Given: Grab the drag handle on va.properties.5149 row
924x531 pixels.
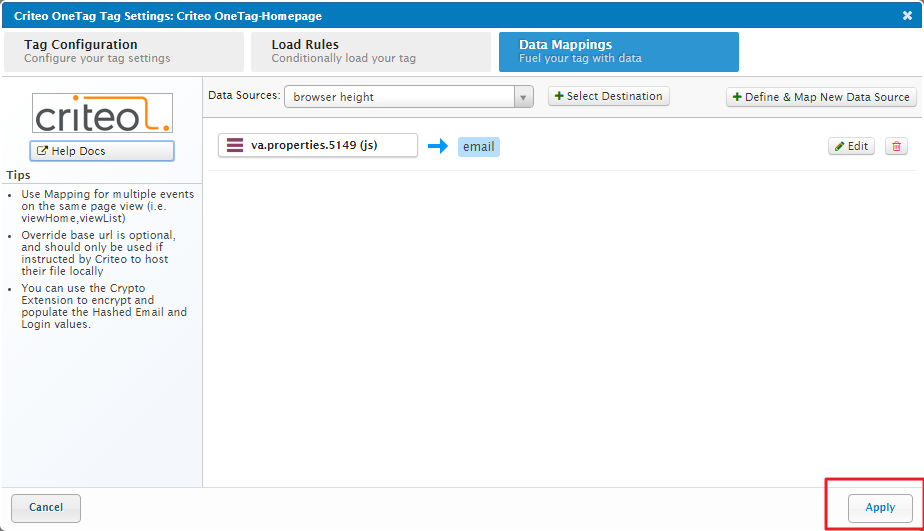Looking at the screenshot, I should (235, 145).
